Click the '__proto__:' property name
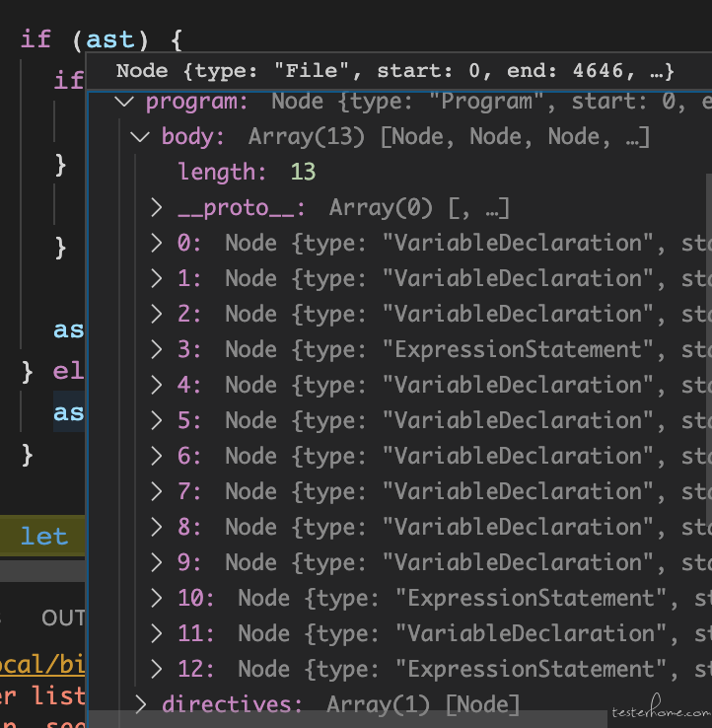712x728 pixels. (242, 208)
